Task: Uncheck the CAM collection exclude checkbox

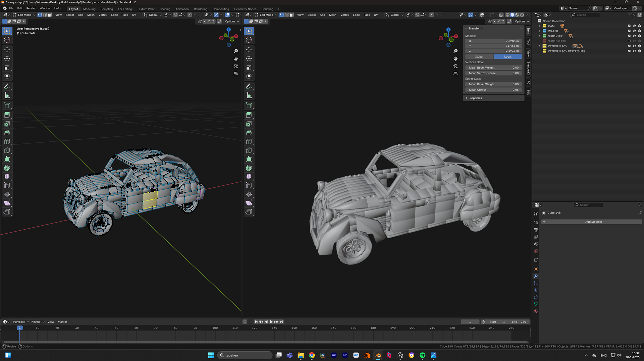Action: point(629,26)
